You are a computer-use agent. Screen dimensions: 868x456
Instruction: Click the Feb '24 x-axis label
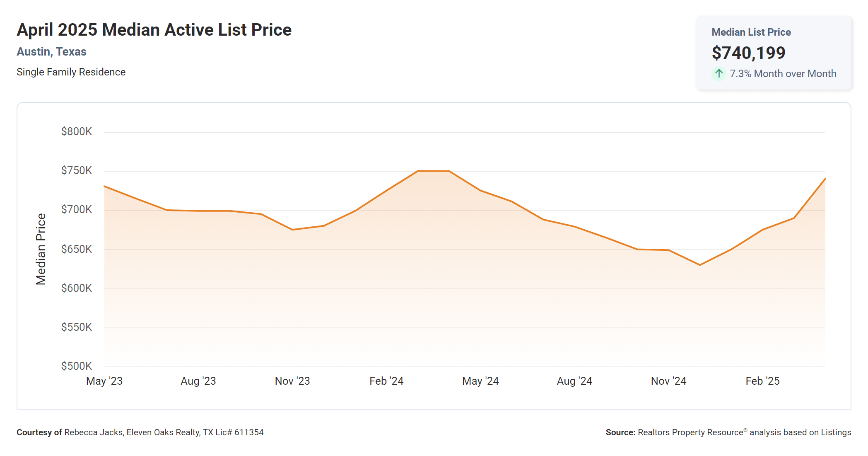click(x=386, y=381)
